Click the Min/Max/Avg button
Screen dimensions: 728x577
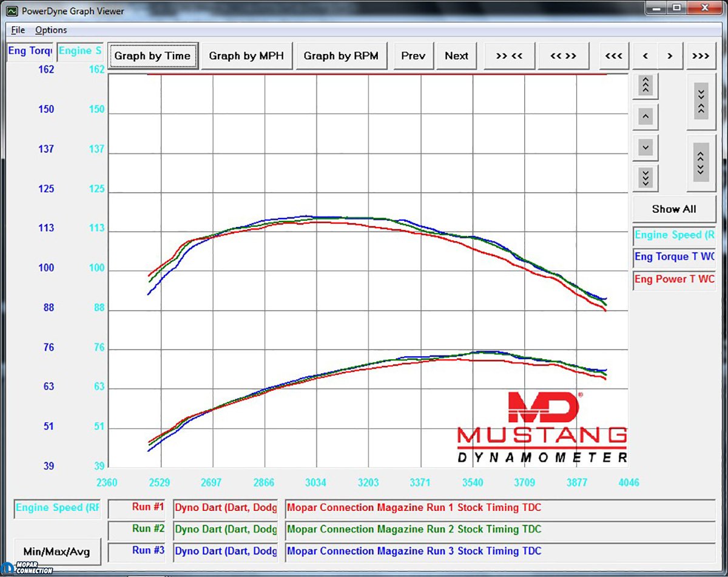[x=58, y=551]
